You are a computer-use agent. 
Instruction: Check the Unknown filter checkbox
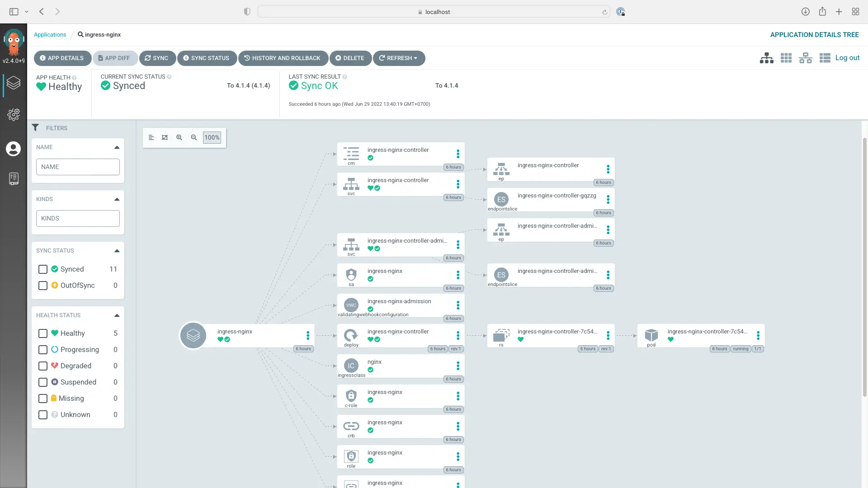click(43, 415)
